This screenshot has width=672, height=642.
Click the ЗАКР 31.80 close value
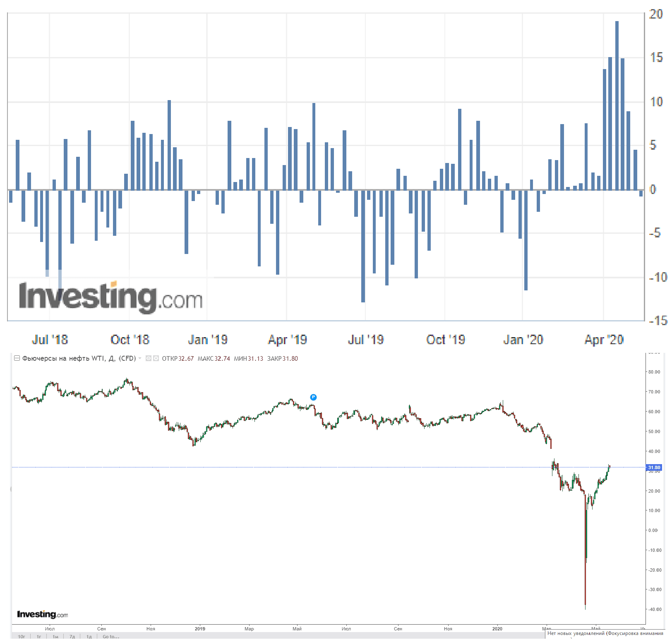coord(282,359)
